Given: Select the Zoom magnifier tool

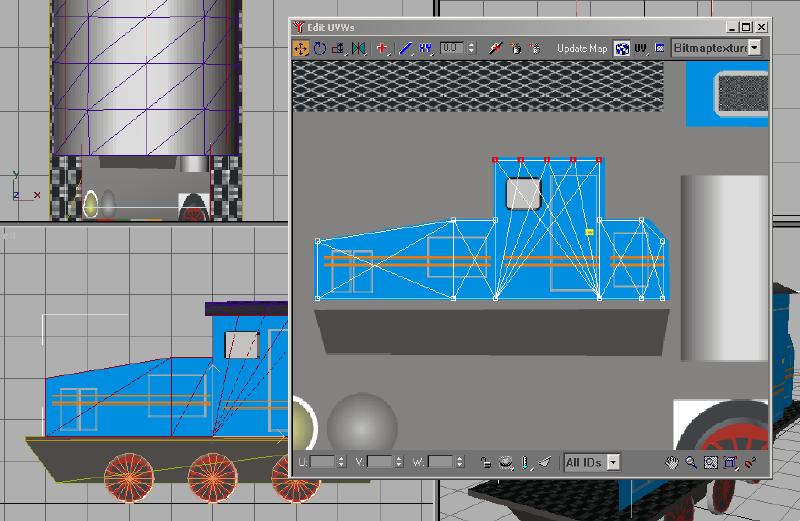Looking at the screenshot, I should 691,463.
